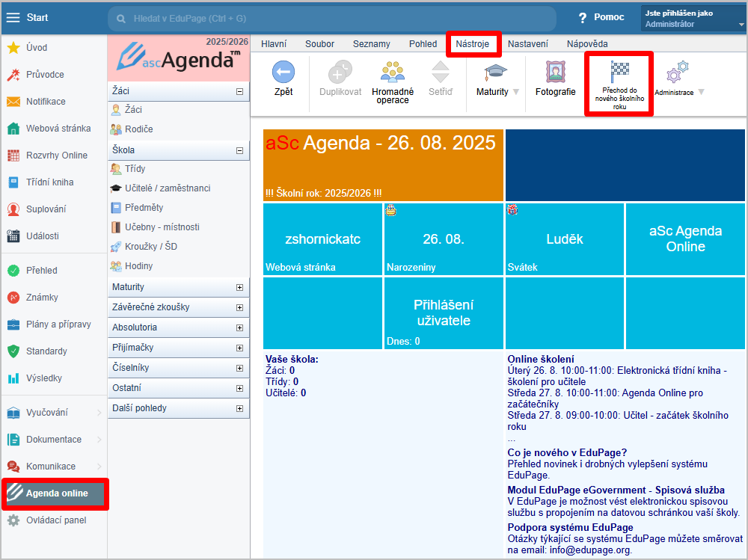Switch to the Seznamy menu tab
Viewport: 748px width, 560px height.
[x=371, y=44]
